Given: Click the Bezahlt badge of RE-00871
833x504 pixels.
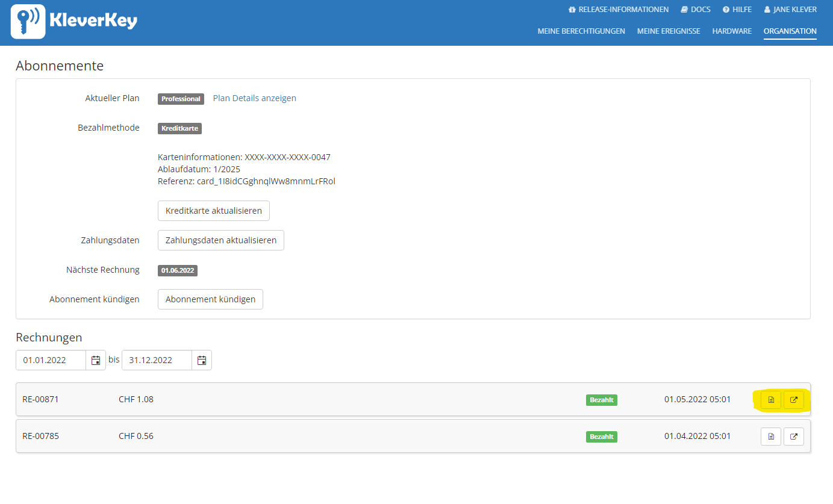Looking at the screenshot, I should [602, 400].
